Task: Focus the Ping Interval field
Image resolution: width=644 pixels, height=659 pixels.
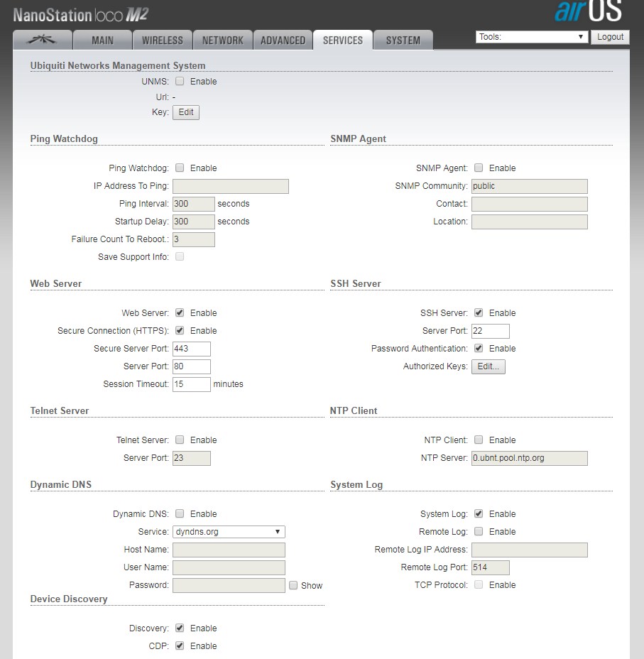Action: (194, 204)
